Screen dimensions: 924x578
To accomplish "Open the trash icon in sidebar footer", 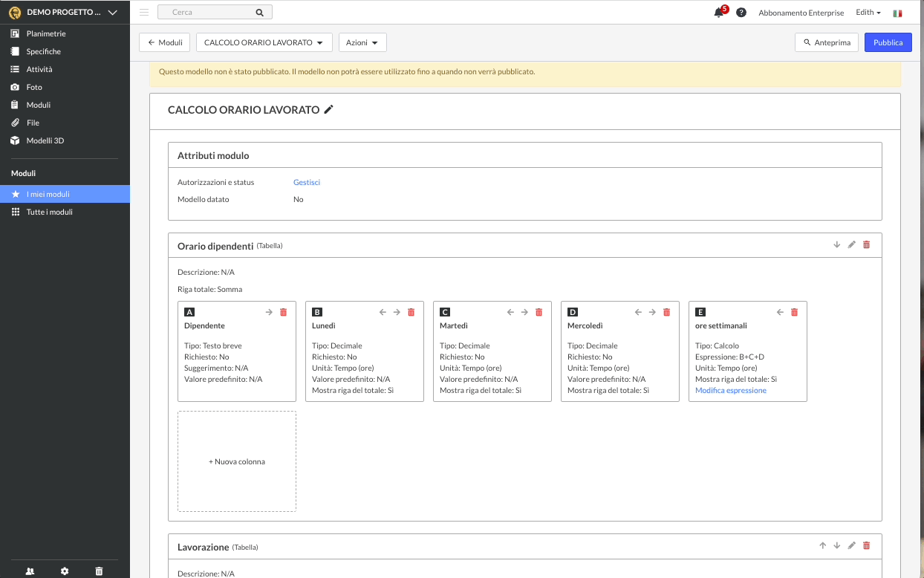I will pyautogui.click(x=100, y=571).
